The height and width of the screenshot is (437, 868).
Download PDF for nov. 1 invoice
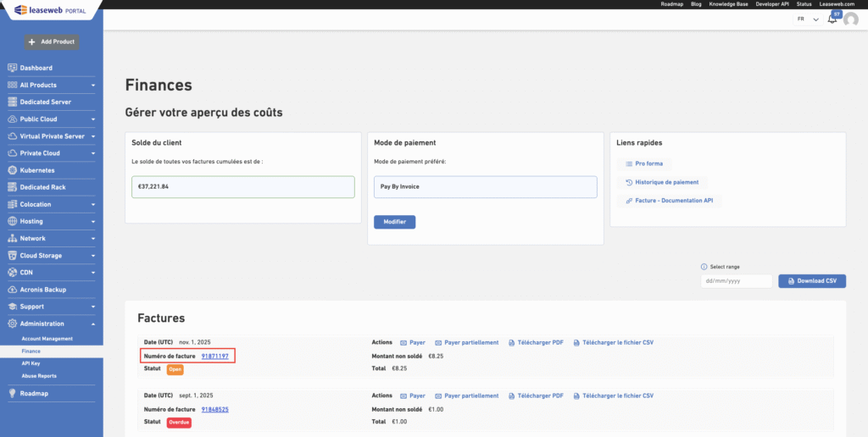[536, 342]
